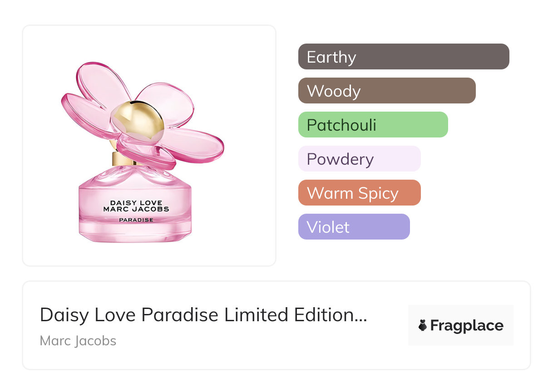Select the Earthy accord bar
The image size is (553, 392).
coord(403,57)
